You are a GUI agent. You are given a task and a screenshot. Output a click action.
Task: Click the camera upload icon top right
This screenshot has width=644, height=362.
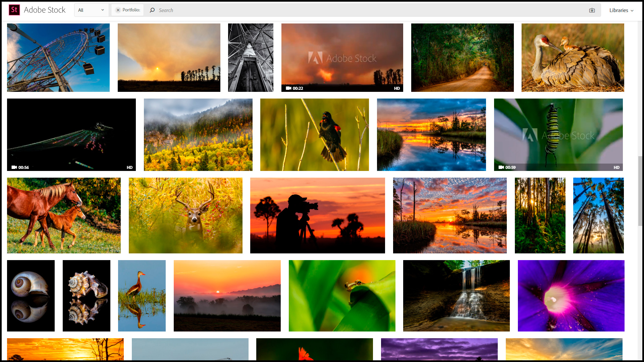pos(592,10)
